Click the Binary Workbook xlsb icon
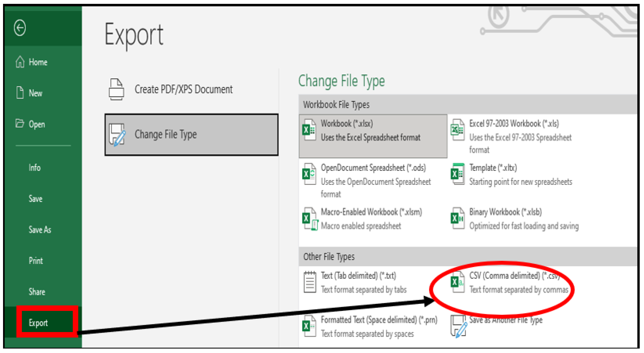 click(457, 219)
